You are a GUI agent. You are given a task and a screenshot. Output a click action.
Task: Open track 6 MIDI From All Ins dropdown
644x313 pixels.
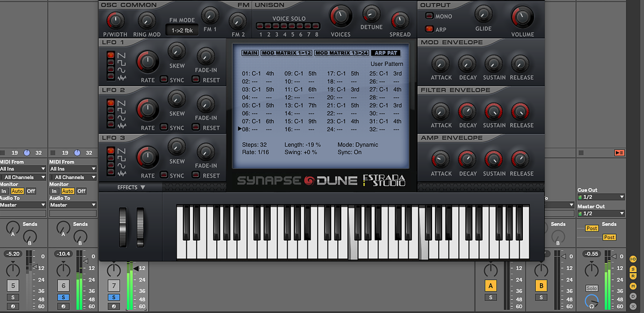[73, 169]
